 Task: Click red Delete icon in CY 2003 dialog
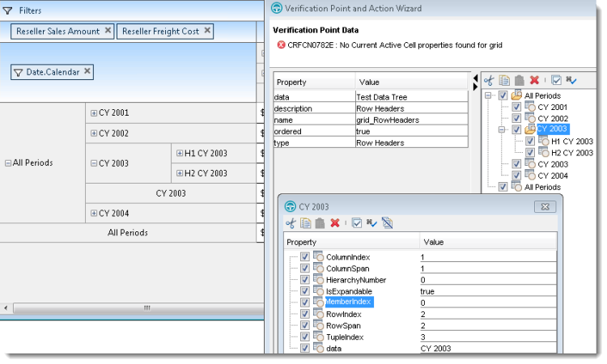point(334,223)
